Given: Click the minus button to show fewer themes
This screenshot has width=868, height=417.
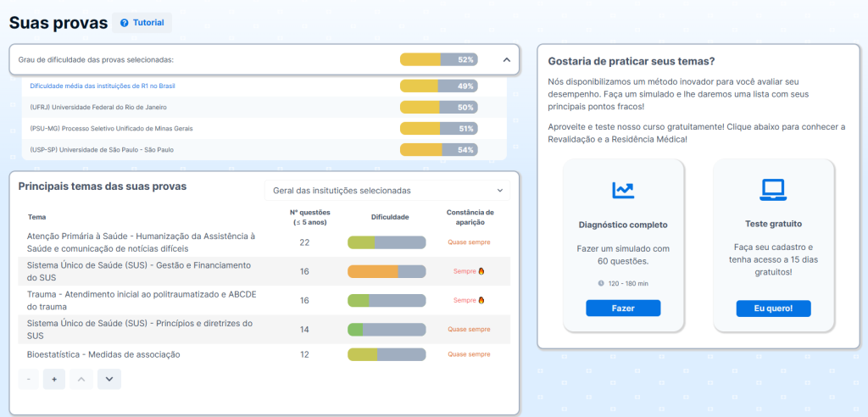Looking at the screenshot, I should [29, 380].
